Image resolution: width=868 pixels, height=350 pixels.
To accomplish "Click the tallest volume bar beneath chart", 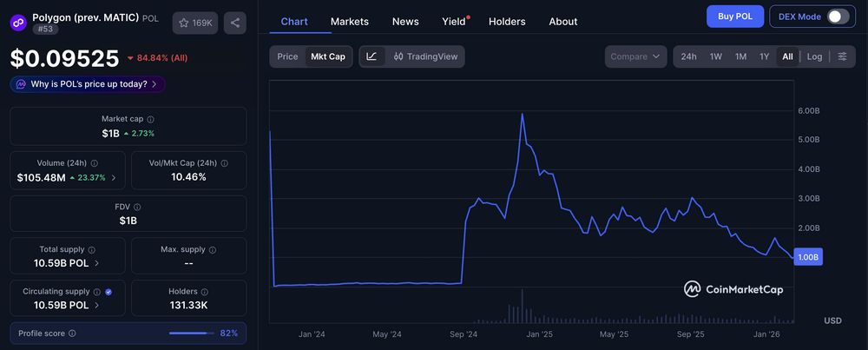I will point(522,306).
